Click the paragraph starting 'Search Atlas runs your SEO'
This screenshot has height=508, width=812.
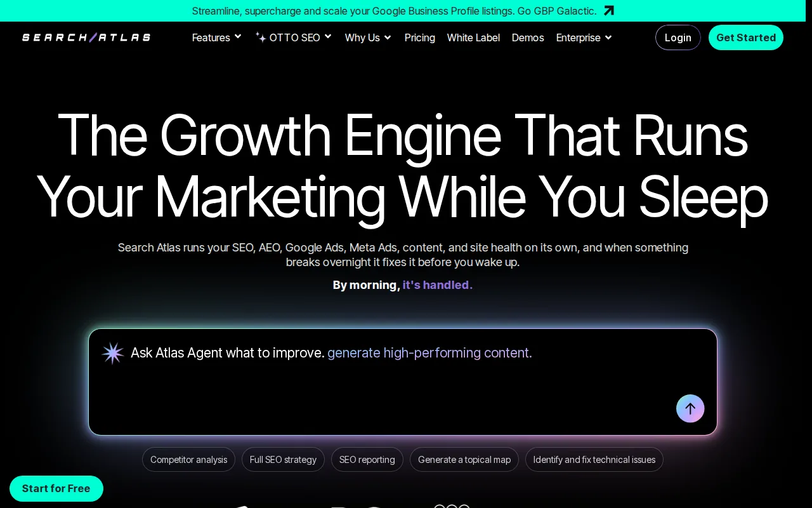point(403,255)
